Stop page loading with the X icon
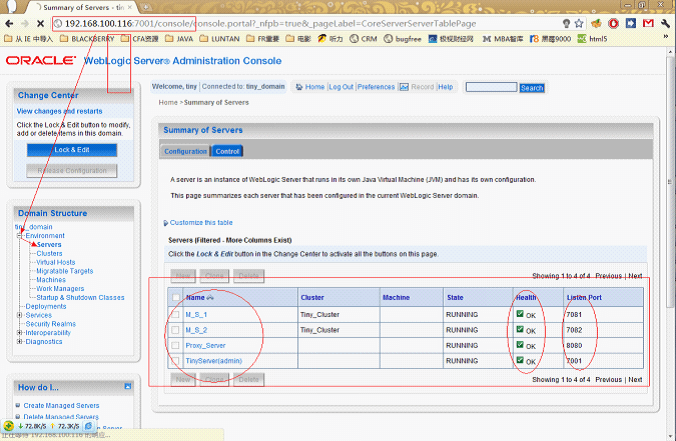This screenshot has width=676, height=441. point(40,24)
